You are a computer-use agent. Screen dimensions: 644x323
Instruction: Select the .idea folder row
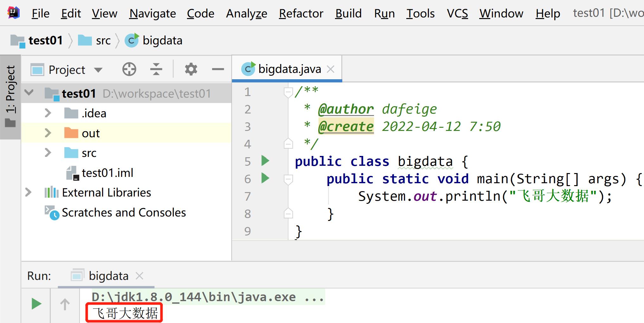click(126, 113)
